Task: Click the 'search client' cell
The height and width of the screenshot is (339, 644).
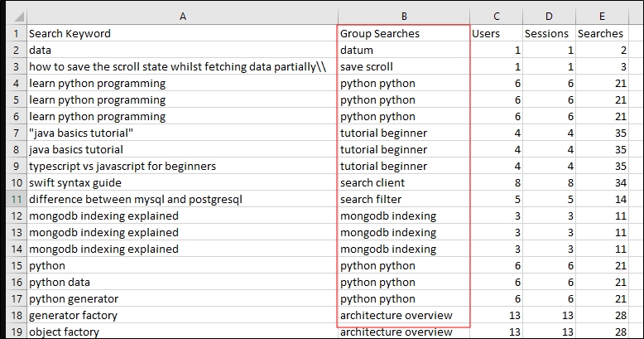Action: pos(403,182)
